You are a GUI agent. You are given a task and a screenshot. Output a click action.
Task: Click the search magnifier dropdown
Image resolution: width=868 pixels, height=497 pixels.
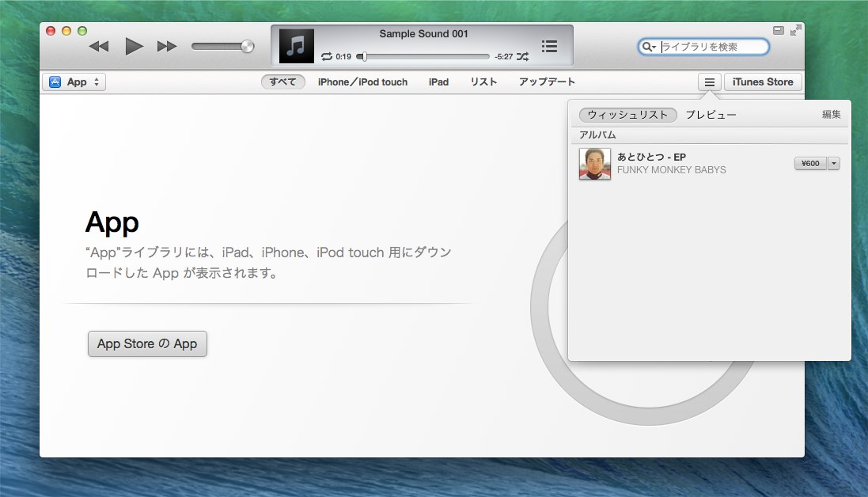click(649, 47)
